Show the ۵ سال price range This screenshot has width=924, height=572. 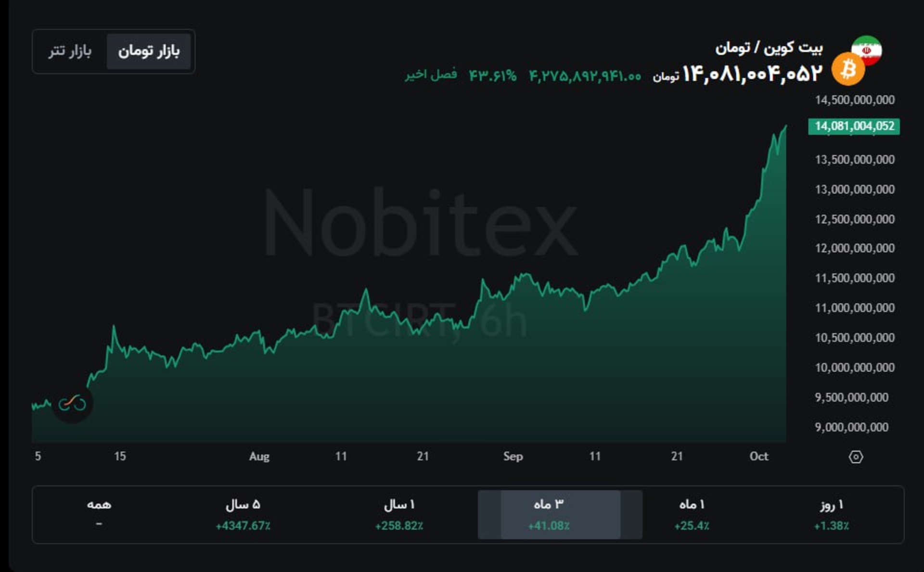click(243, 514)
